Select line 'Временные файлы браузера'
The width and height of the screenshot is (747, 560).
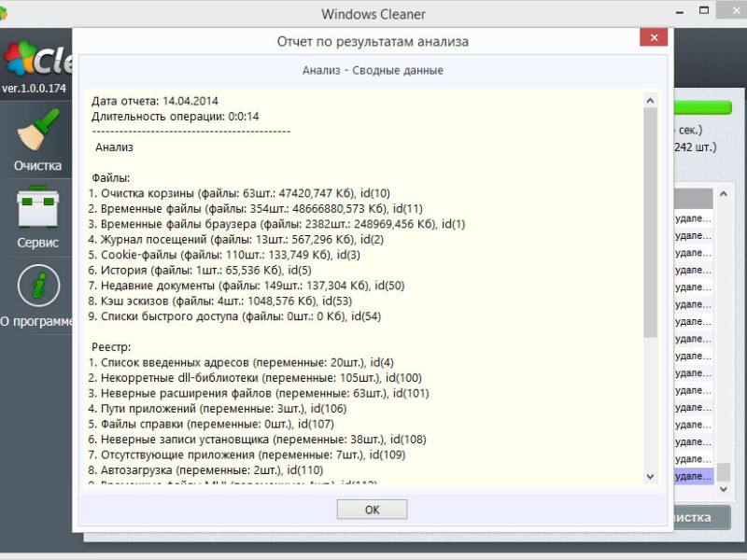click(x=276, y=224)
